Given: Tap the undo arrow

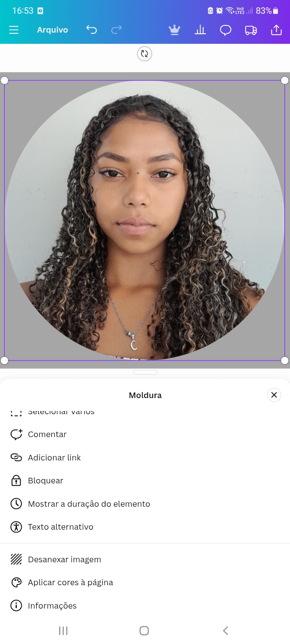Looking at the screenshot, I should [x=91, y=29].
